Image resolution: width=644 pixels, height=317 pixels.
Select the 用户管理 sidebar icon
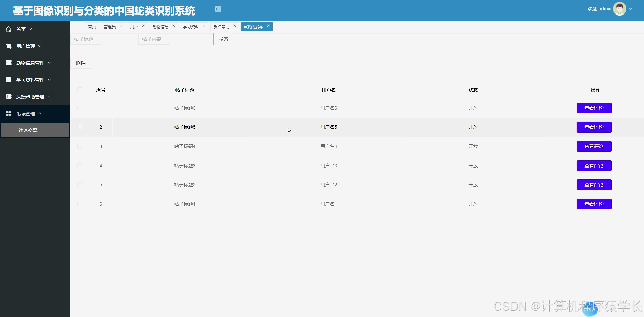[x=8, y=46]
